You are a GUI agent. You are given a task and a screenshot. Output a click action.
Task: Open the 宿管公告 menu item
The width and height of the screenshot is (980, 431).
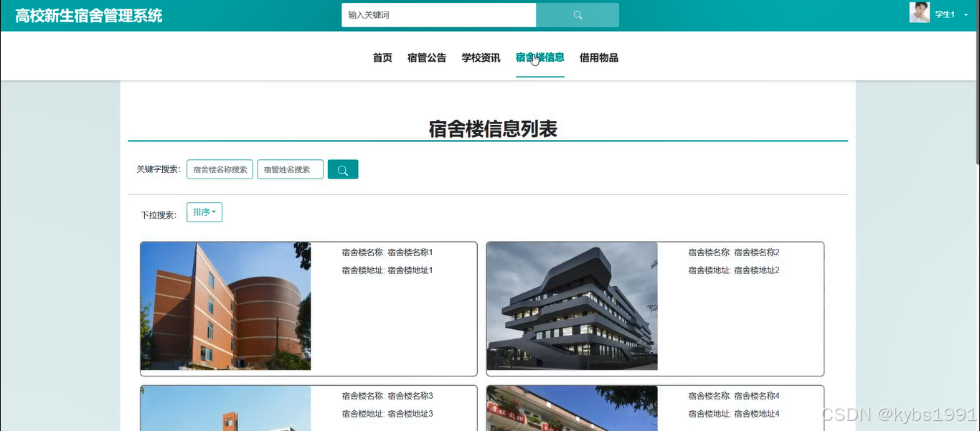click(427, 57)
